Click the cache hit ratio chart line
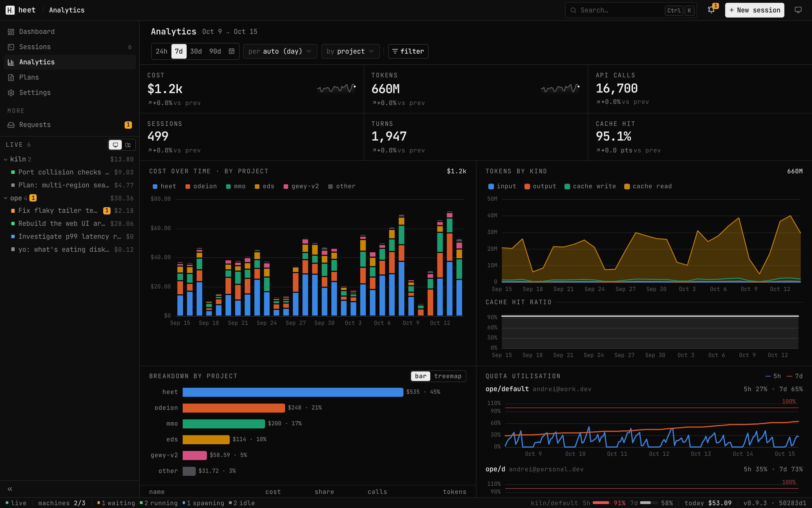The image size is (812, 508). pos(650,316)
